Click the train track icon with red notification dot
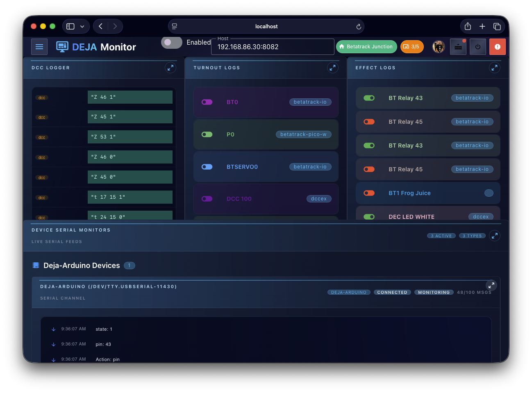This screenshot has width=532, height=393. 458,46
